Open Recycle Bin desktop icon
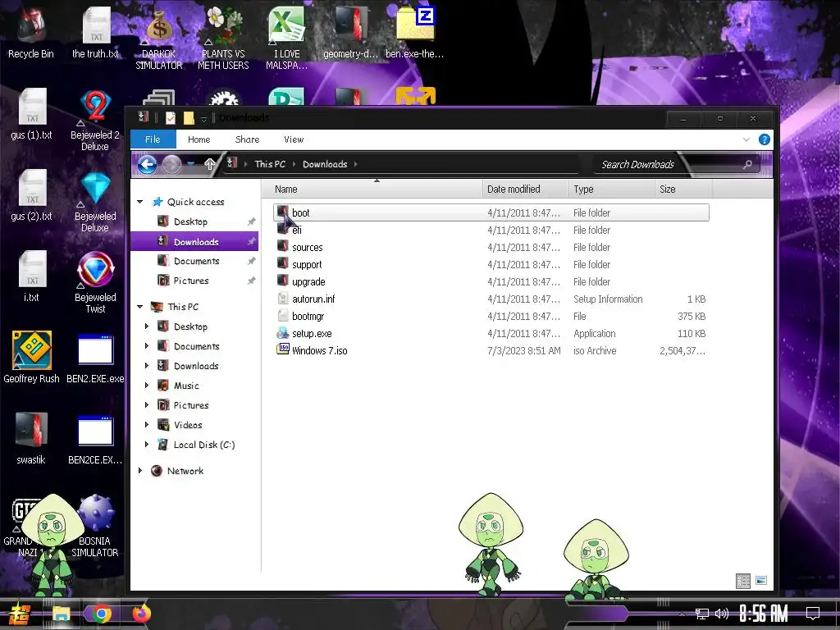This screenshot has width=840, height=630. pos(30,33)
